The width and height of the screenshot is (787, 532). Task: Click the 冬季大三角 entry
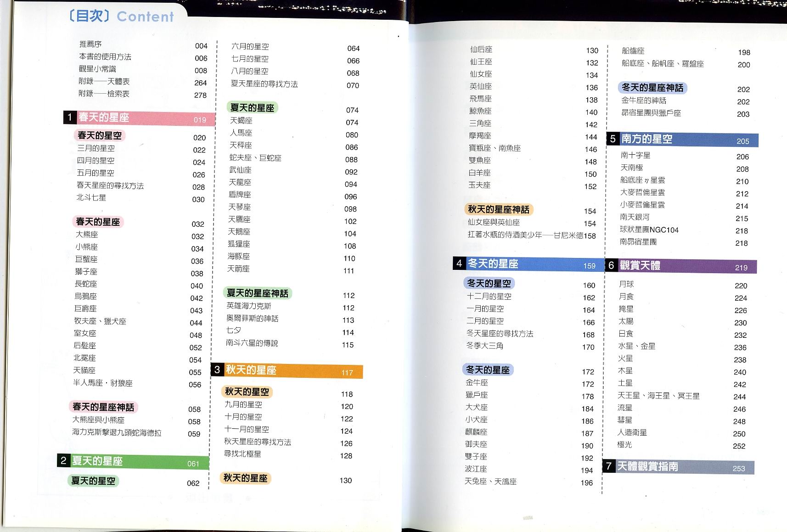click(x=485, y=346)
